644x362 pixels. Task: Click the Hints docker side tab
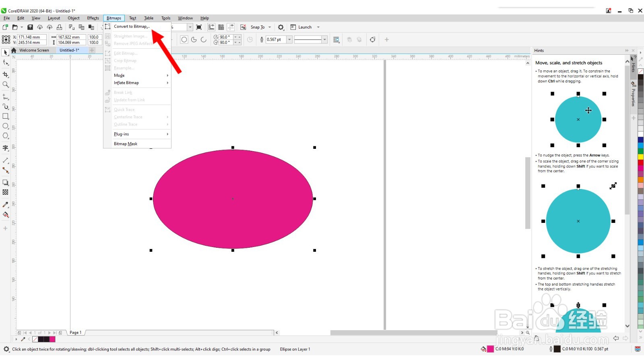(x=633, y=68)
